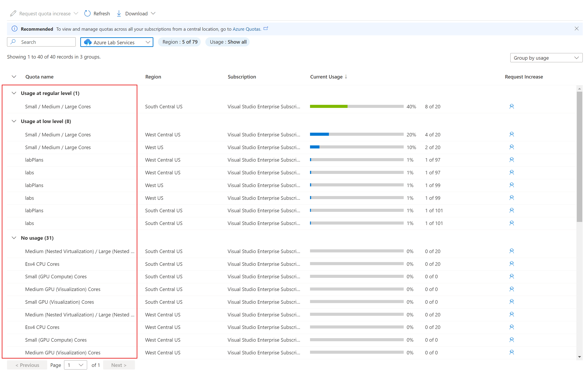This screenshot has height=375, width=588.
Task: Collapse the Usage at regular level group
Action: pyautogui.click(x=14, y=93)
